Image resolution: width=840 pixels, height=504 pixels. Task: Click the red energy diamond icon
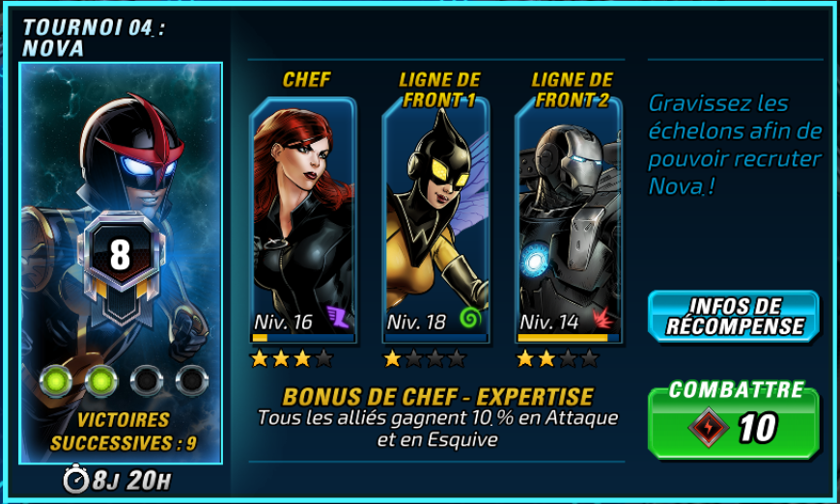pyautogui.click(x=709, y=428)
